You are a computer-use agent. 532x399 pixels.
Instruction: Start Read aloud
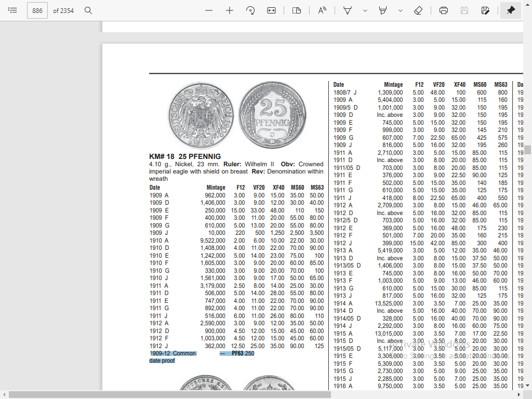tap(322, 10)
